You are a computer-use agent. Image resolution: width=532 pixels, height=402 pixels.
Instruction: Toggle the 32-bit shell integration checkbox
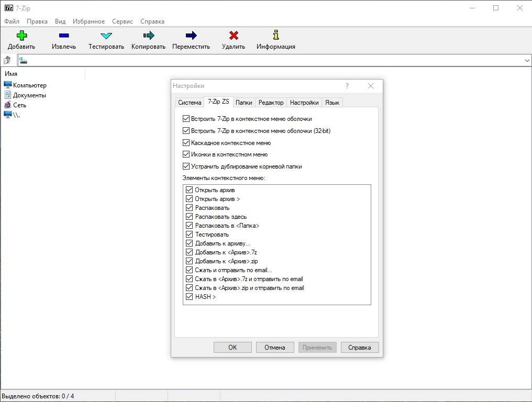(x=186, y=131)
